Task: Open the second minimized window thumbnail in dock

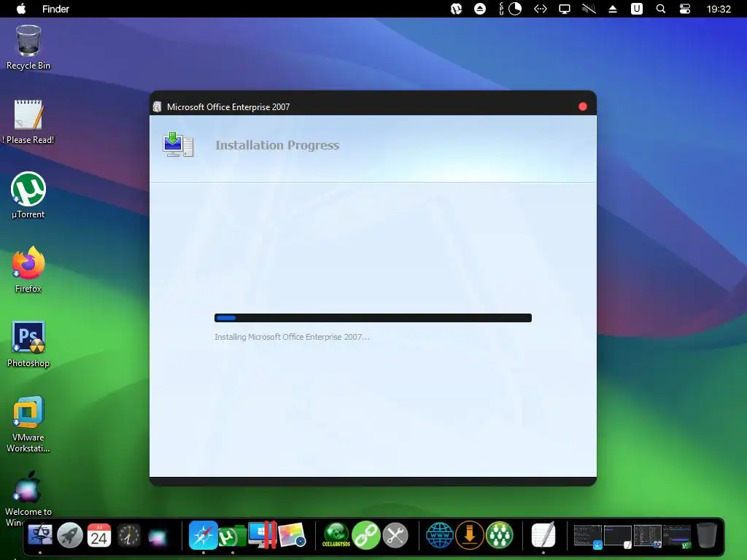Action: click(617, 536)
